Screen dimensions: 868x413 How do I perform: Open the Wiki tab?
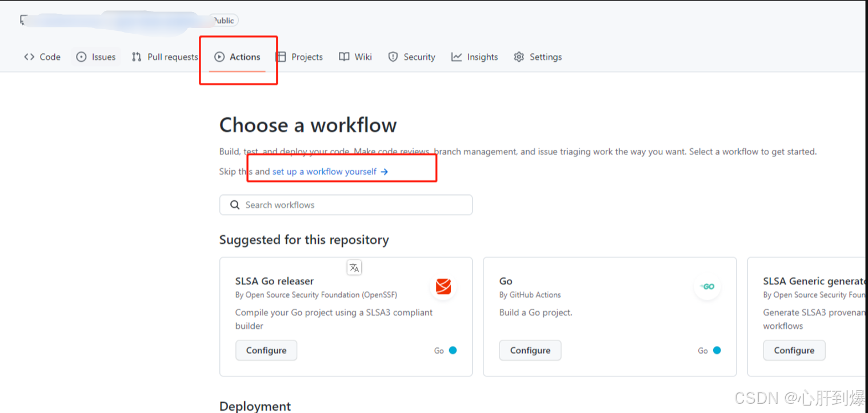pyautogui.click(x=355, y=57)
